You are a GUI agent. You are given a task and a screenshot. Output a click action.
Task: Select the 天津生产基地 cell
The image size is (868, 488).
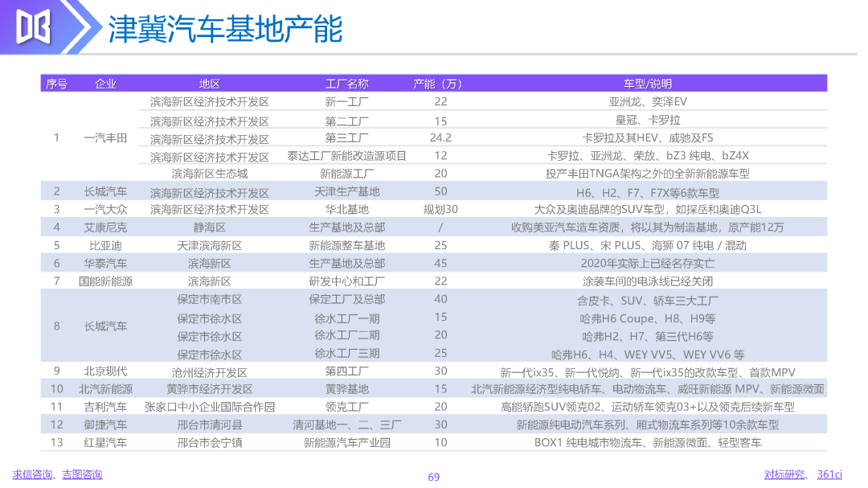tap(346, 191)
